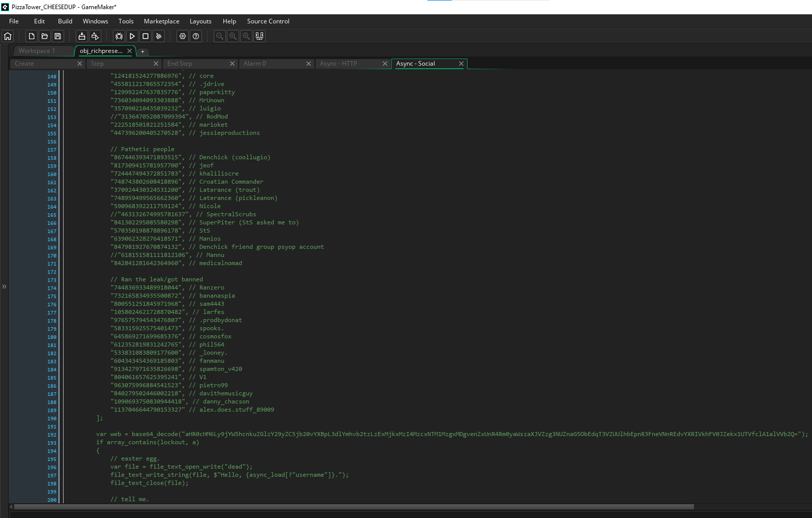
Task: Save the project with the disk icon
Action: pyautogui.click(x=58, y=36)
